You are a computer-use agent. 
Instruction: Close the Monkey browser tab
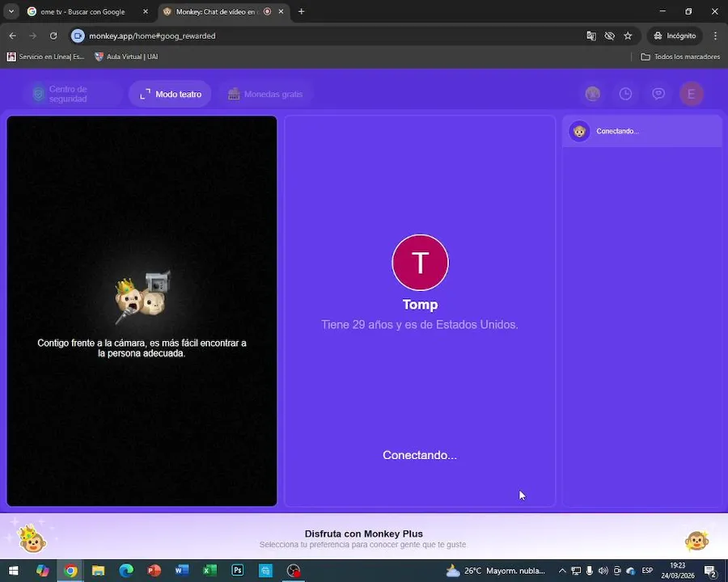(281, 11)
